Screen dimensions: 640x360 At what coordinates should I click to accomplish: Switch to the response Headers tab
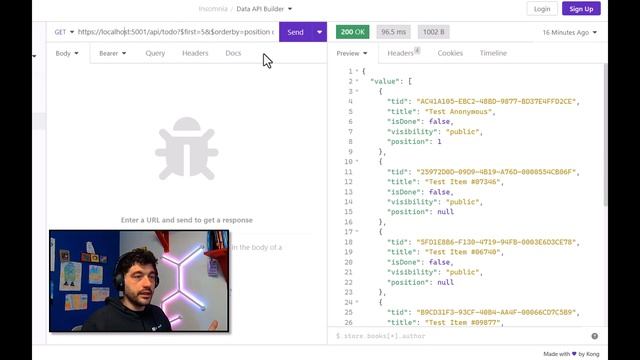pos(403,53)
